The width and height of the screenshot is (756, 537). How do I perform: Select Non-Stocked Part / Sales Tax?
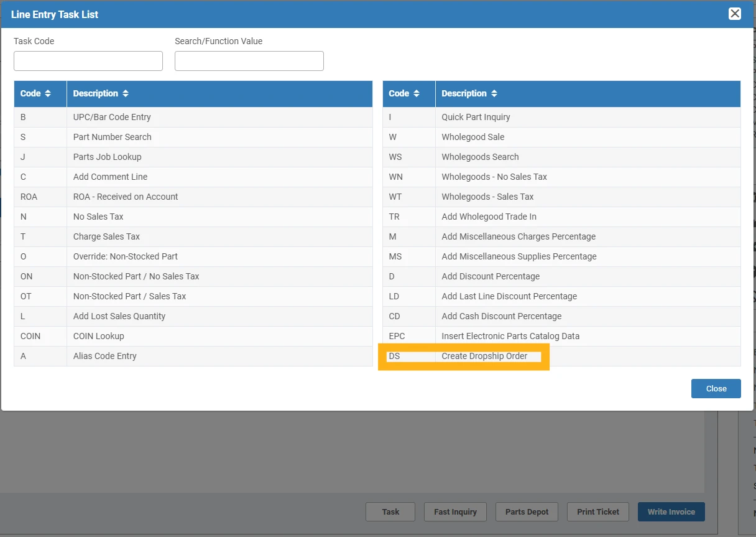coord(193,296)
